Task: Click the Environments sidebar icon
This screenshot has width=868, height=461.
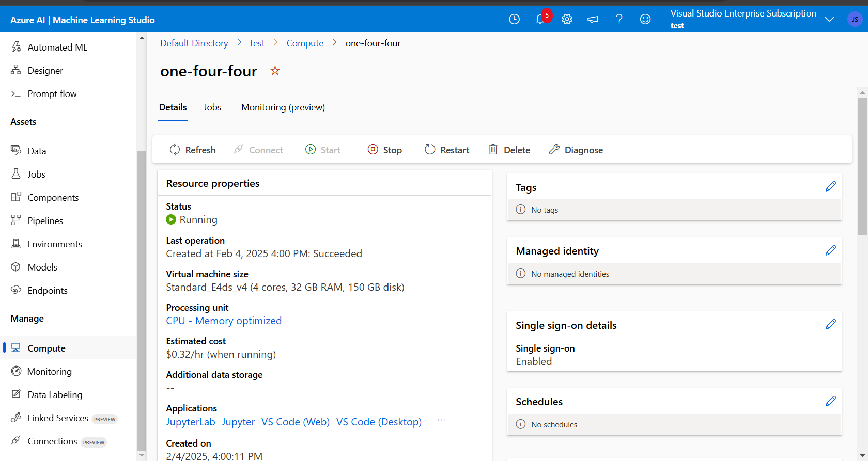Action: [x=16, y=243]
